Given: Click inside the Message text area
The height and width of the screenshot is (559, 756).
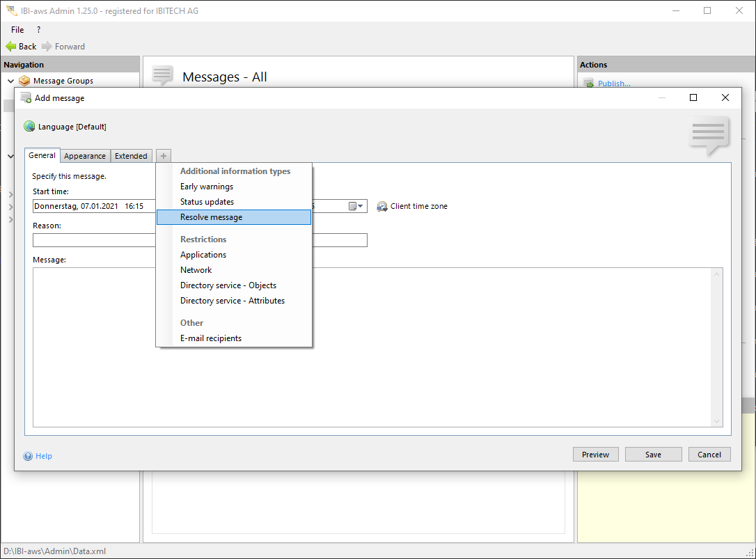Looking at the screenshot, I should (x=446, y=347).
